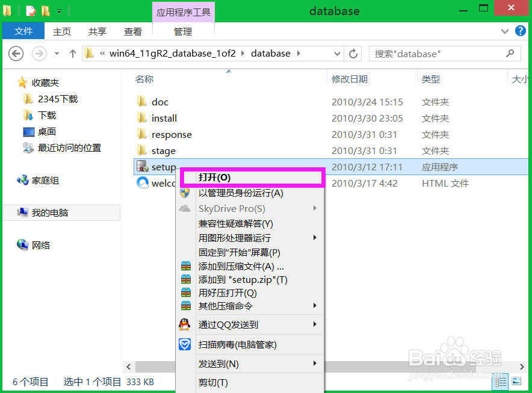Choose 固定到"开始"屏幕(P)
Viewport: 532px width, 393px height.
[x=250, y=253]
